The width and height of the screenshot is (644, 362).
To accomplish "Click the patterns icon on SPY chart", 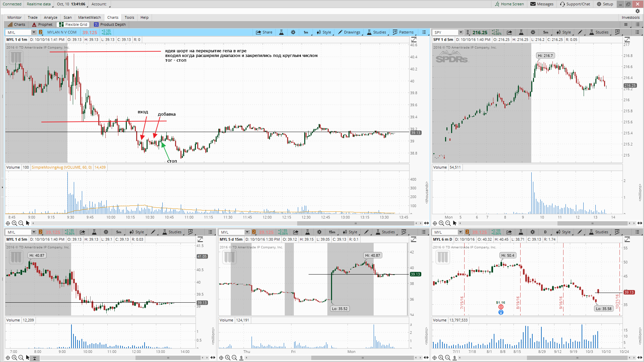I will point(618,32).
